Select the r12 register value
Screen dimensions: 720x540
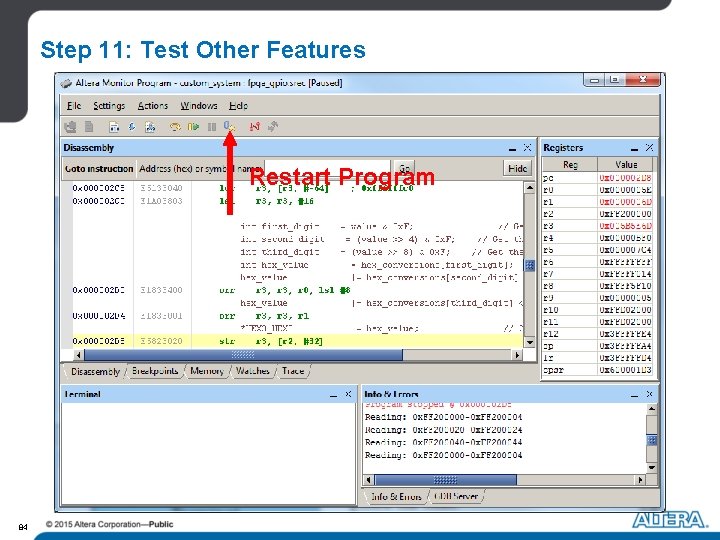[x=625, y=334]
